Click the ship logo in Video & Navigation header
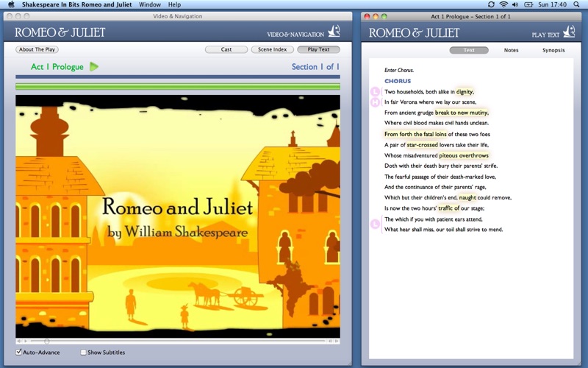This screenshot has width=588, height=368. click(334, 31)
